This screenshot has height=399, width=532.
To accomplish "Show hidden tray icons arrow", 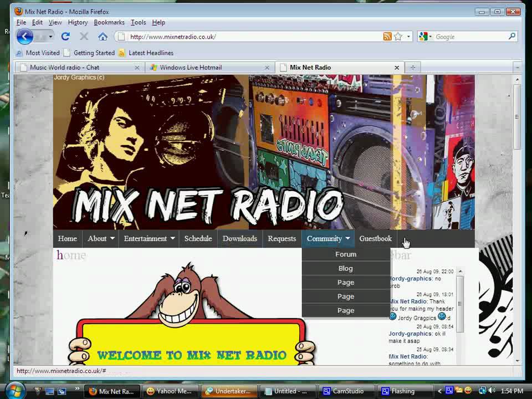I will (439, 391).
